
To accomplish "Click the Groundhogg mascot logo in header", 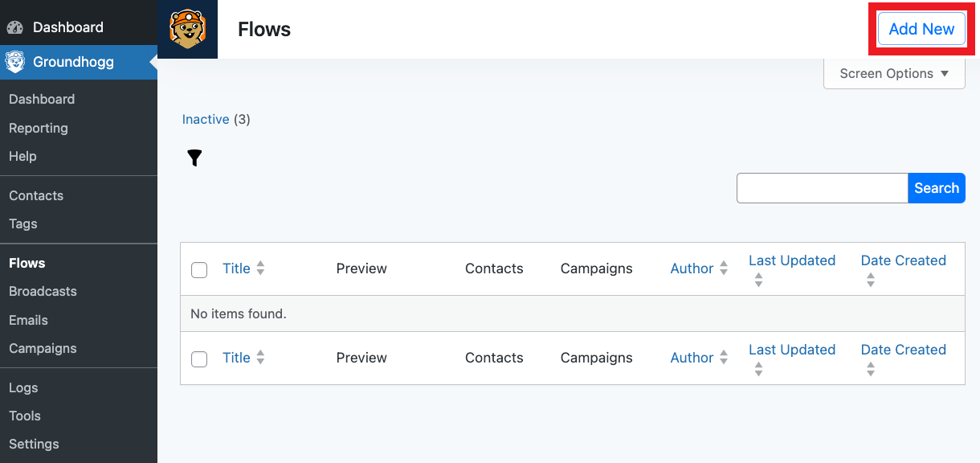I will [187, 29].
